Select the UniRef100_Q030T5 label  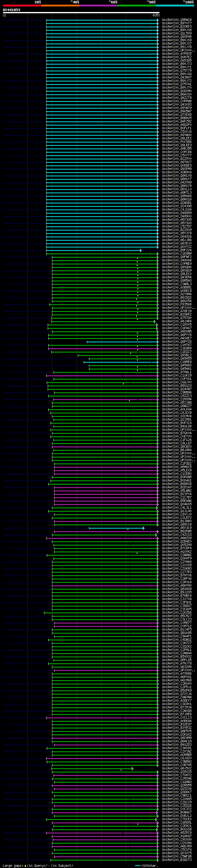pyautogui.click(x=177, y=853)
